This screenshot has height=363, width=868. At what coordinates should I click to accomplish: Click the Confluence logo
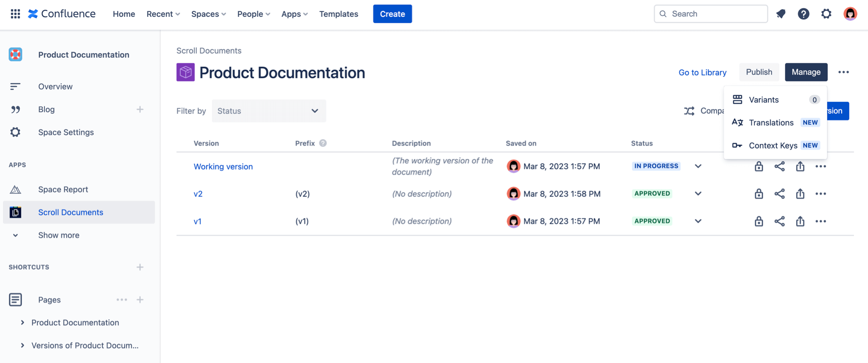pos(62,14)
